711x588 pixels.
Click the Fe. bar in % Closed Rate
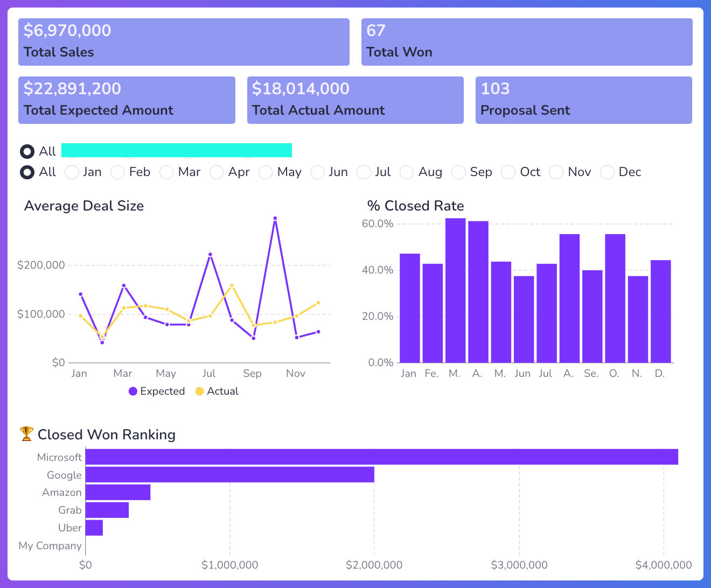433,313
